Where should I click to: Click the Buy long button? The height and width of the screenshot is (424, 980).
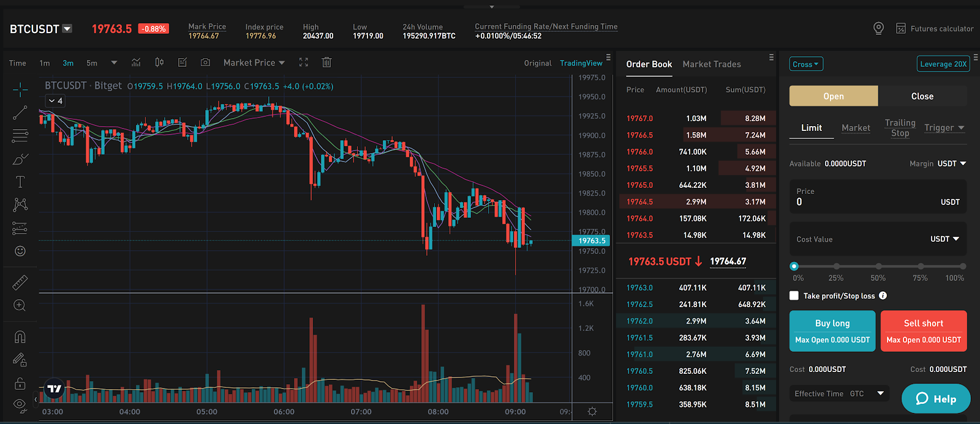[832, 331]
